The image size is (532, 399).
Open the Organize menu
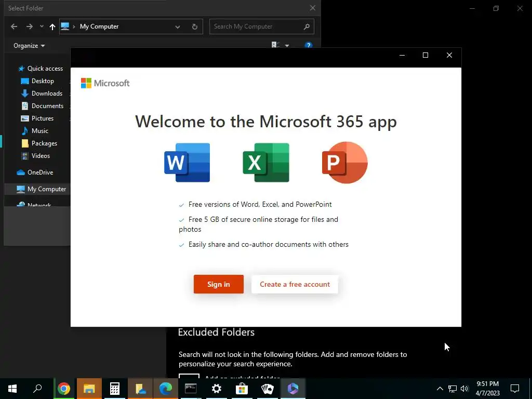[x=29, y=46]
